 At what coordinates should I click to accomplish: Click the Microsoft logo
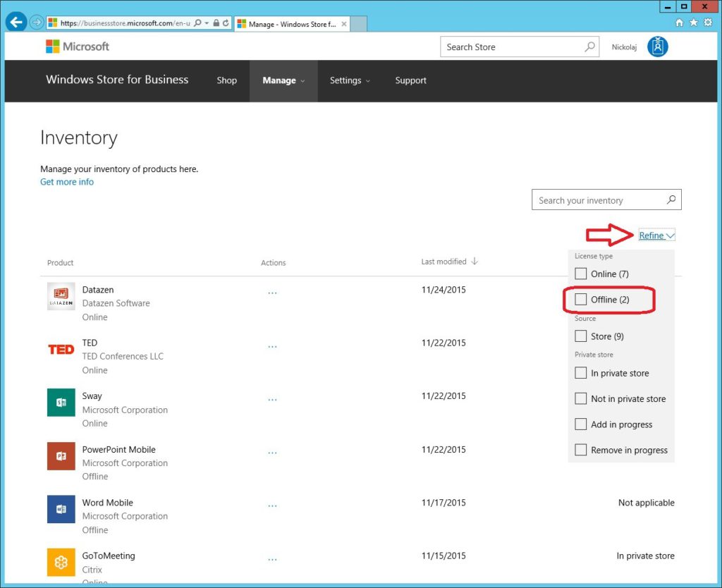tap(78, 47)
